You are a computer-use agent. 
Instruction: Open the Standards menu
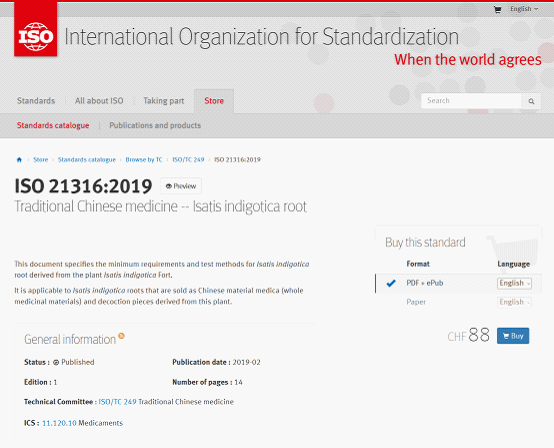36,101
